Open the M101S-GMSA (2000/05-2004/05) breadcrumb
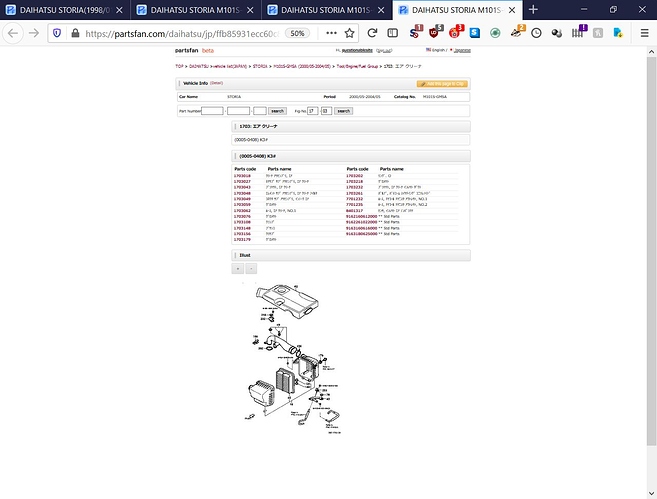The width and height of the screenshot is (657, 499). tap(302, 66)
